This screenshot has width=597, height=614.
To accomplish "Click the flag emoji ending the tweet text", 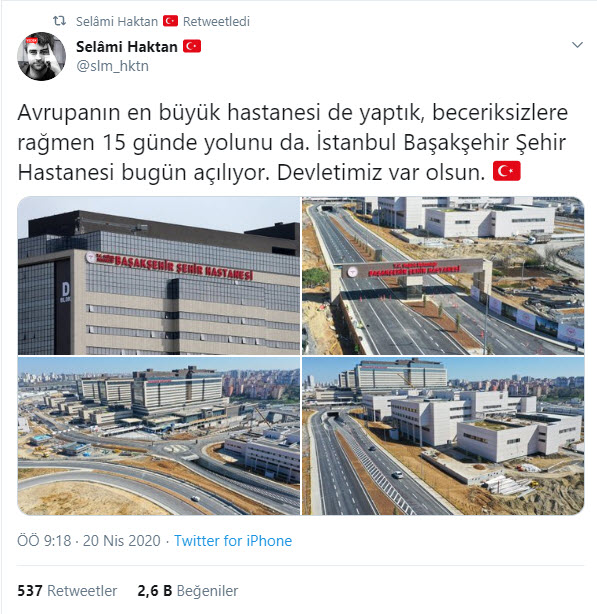I will pos(507,172).
